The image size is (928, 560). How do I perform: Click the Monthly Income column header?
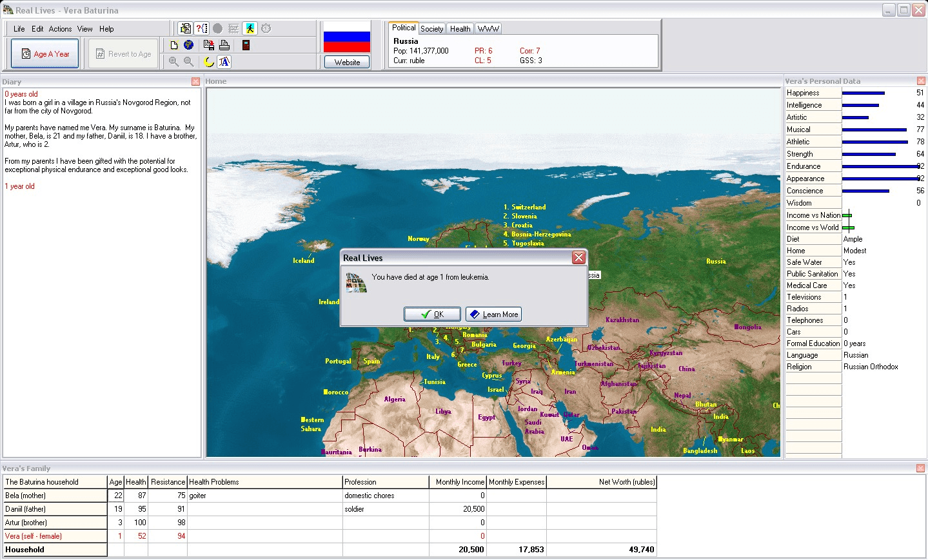click(x=458, y=482)
